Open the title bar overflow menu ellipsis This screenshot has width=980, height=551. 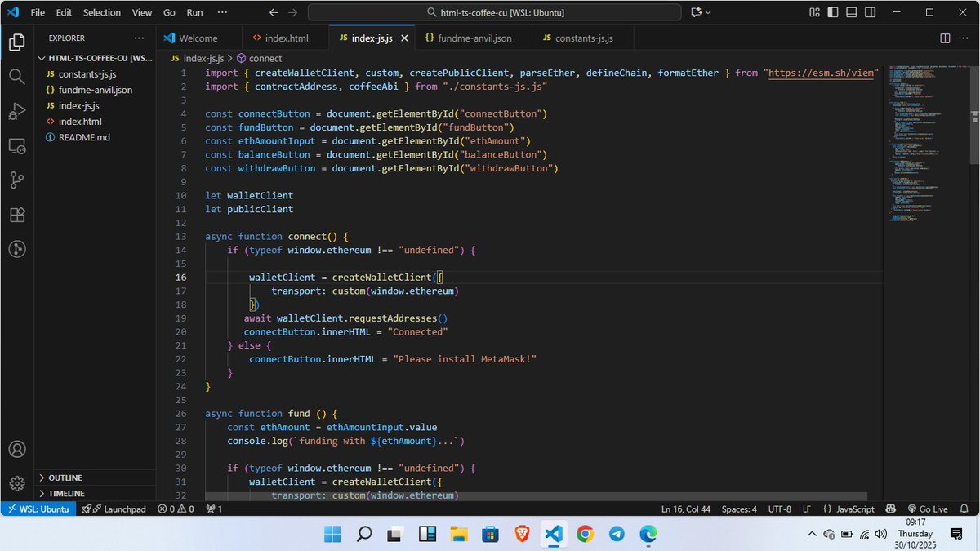coord(224,12)
